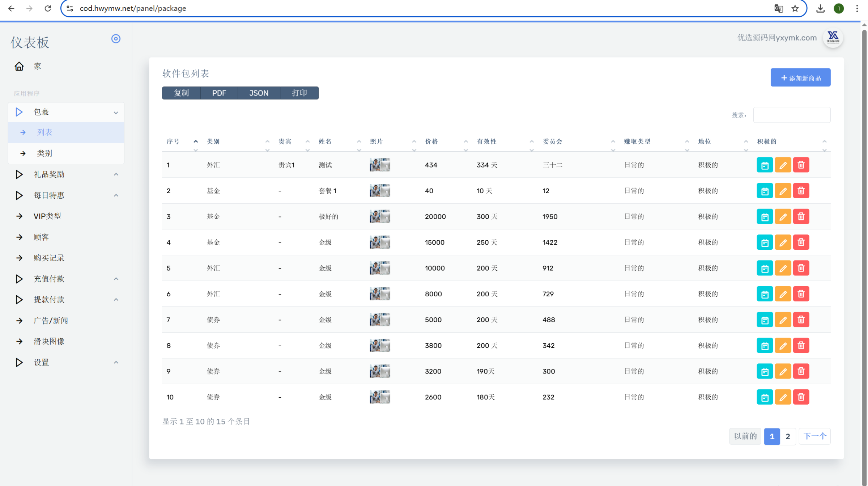868x486 pixels.
Task: Bookmark this page with the star icon
Action: [795, 8]
